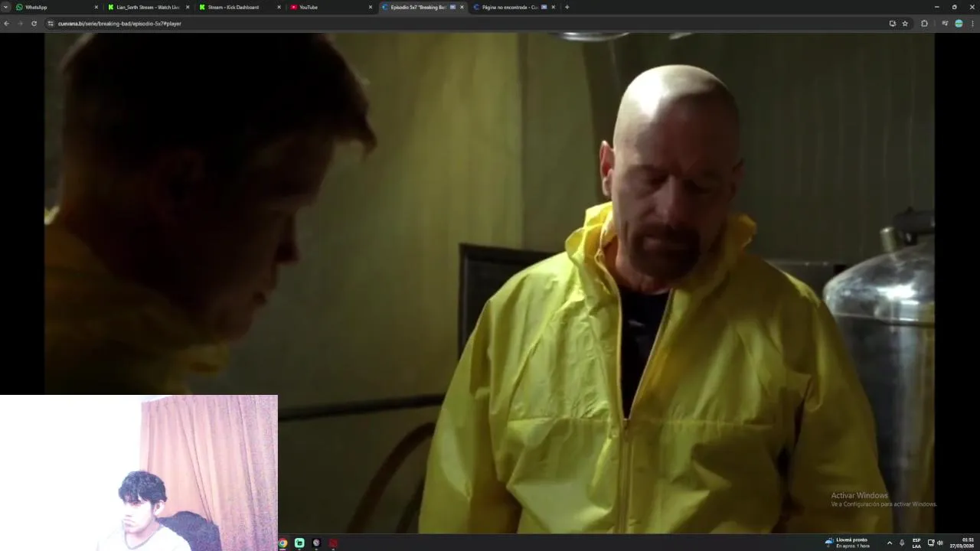Change the ESP LAA input language
The width and height of the screenshot is (980, 551).
(916, 543)
